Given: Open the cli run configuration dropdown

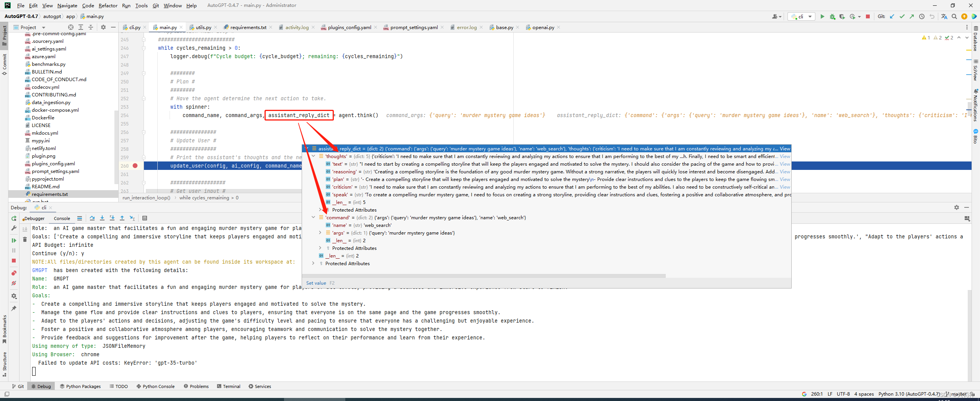Looking at the screenshot, I should tap(801, 16).
